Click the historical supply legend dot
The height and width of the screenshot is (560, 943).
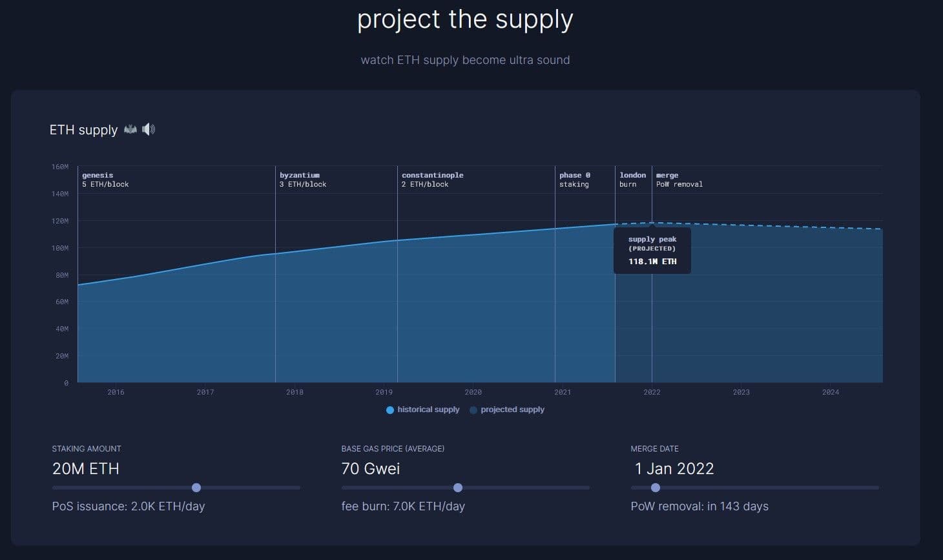390,410
